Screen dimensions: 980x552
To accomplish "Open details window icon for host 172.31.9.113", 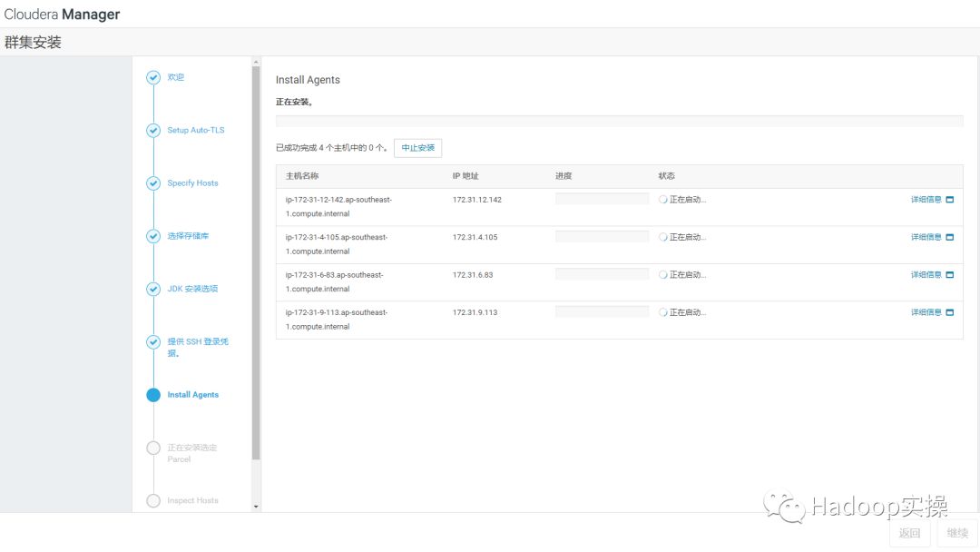I will pyautogui.click(x=950, y=312).
